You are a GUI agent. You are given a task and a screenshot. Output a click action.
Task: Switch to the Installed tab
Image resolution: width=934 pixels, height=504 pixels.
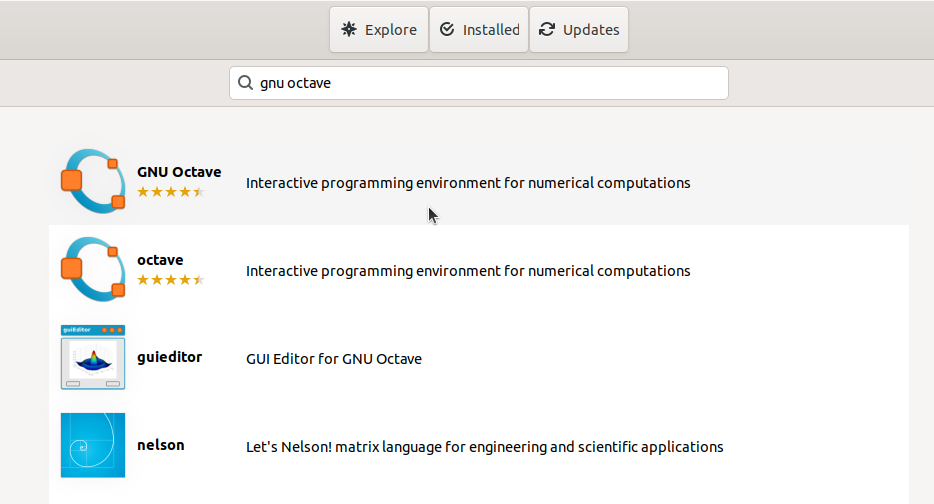point(479,30)
